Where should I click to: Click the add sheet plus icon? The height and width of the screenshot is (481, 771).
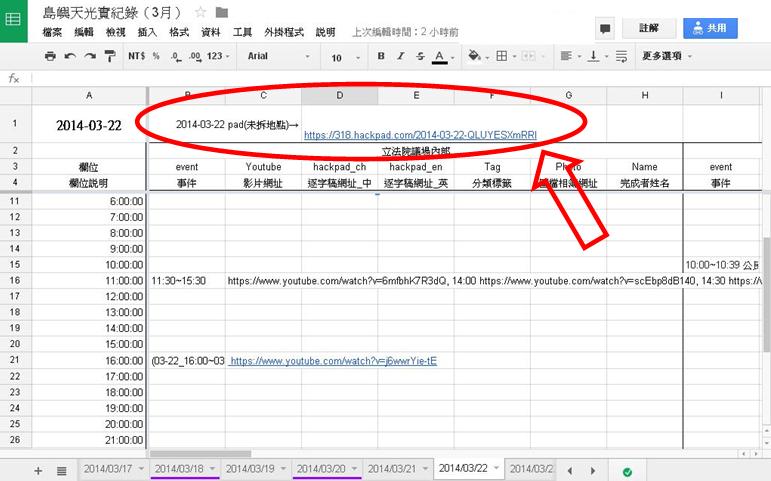tap(39, 470)
